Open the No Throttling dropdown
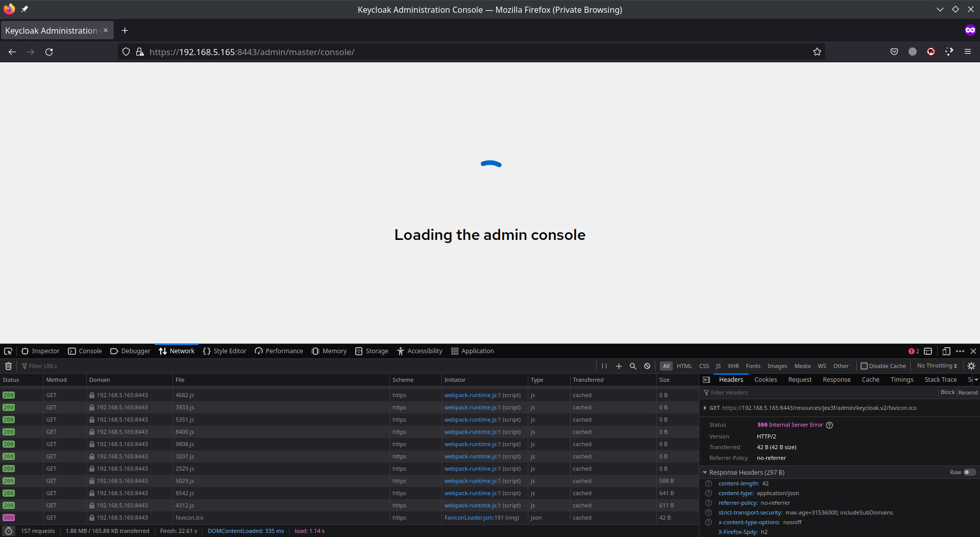The image size is (980, 537). click(937, 366)
